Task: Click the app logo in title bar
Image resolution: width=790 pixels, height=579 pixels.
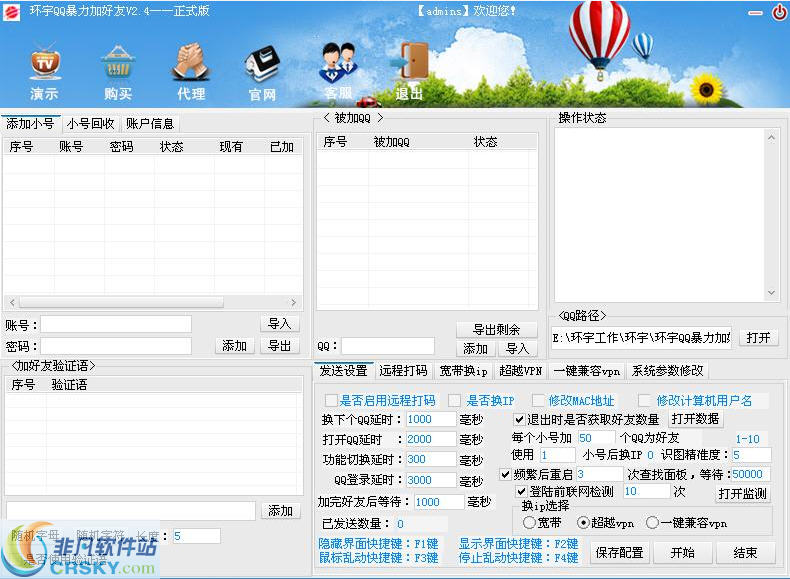Action: [x=11, y=12]
